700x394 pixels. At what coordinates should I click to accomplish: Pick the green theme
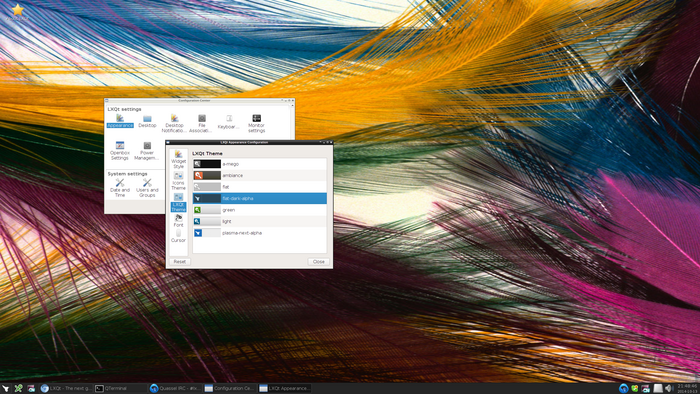click(x=260, y=210)
